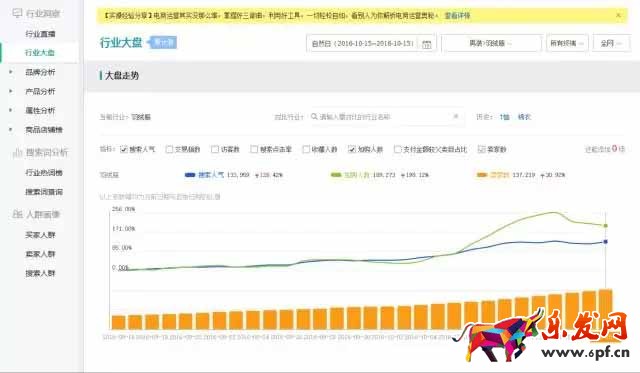Image resolution: width=640 pixels, height=373 pixels.
Task: Open the 男装>羽绒服 category dropdown
Action: point(491,43)
